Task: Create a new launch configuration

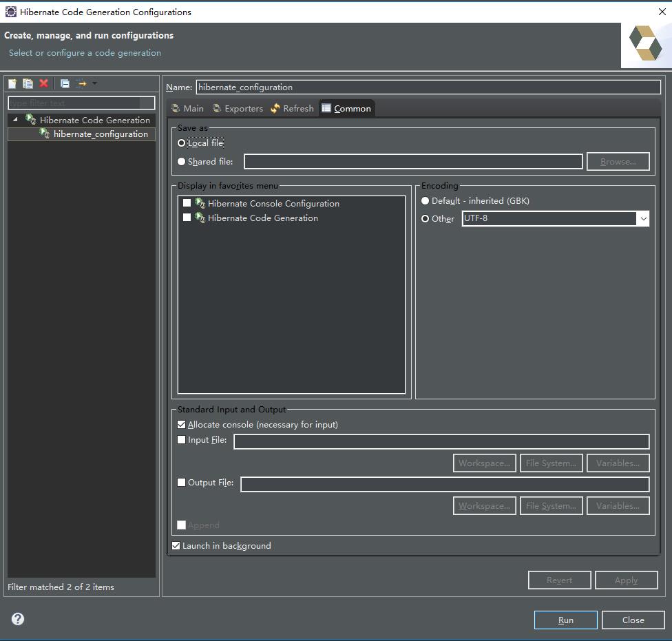Action: (x=12, y=83)
